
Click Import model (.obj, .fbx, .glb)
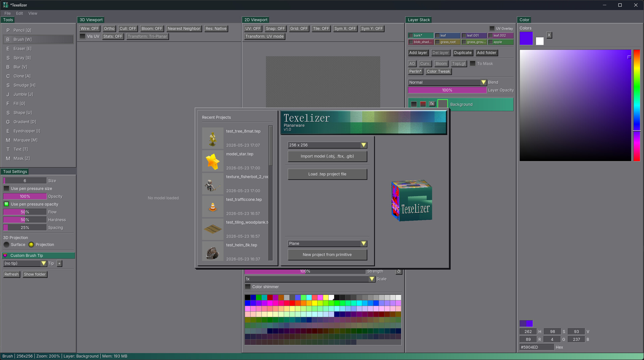(x=327, y=156)
